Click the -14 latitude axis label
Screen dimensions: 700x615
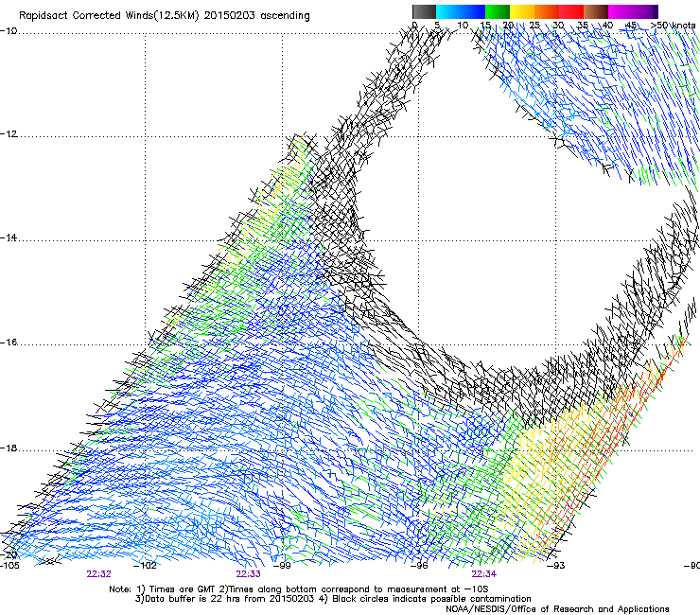pos(9,238)
